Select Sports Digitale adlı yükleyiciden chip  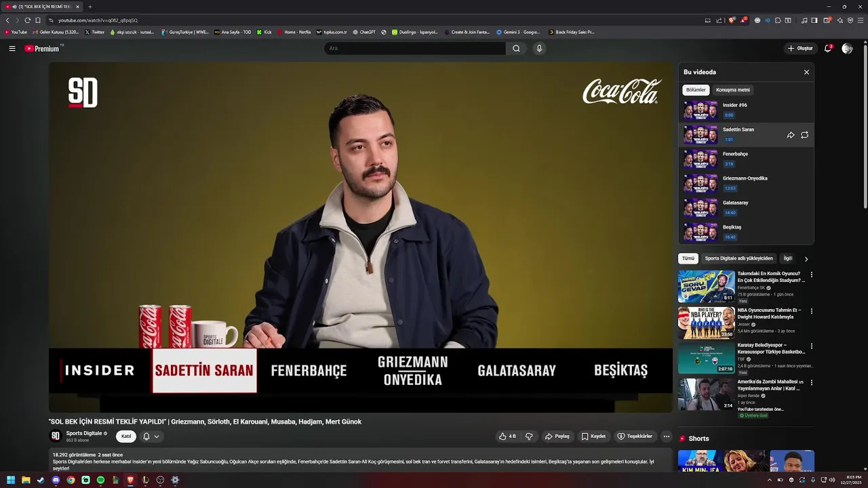tap(738, 258)
